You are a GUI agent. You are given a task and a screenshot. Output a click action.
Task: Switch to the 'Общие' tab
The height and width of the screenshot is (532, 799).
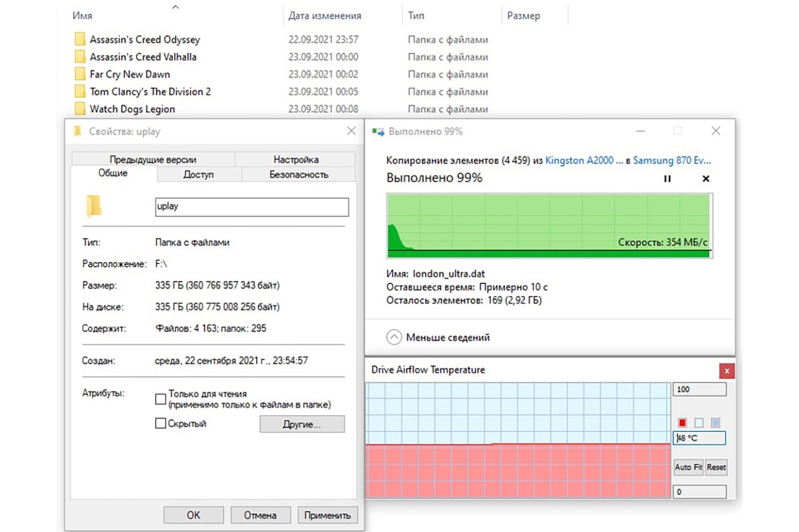[113, 173]
